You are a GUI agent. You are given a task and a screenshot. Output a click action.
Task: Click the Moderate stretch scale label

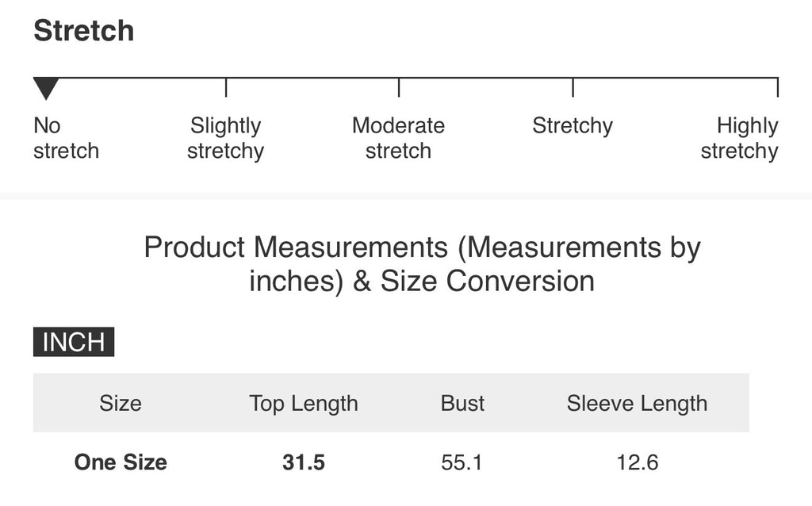(398, 138)
